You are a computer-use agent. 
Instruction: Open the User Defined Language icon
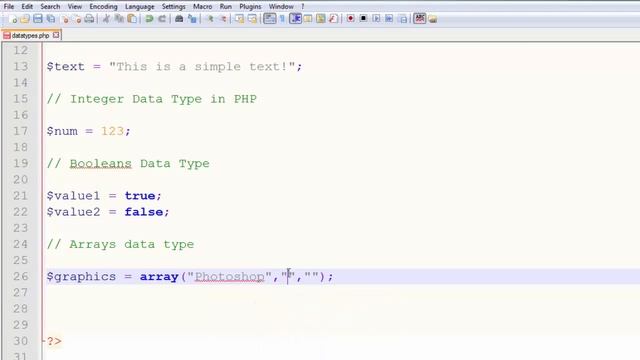point(308,19)
